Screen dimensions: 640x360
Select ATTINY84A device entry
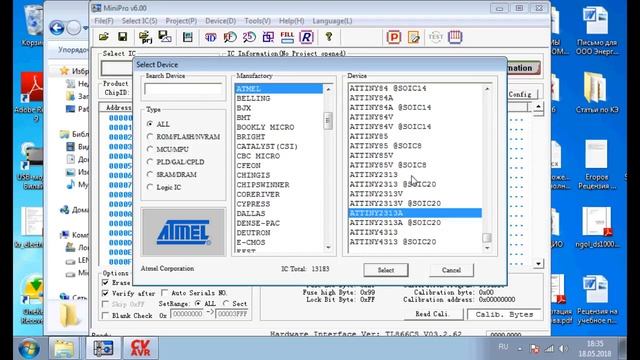point(371,98)
